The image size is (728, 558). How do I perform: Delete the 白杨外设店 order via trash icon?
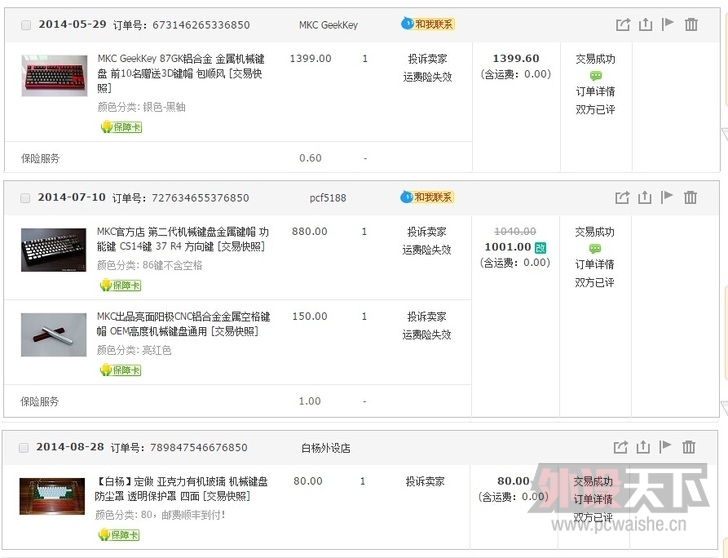(x=689, y=447)
